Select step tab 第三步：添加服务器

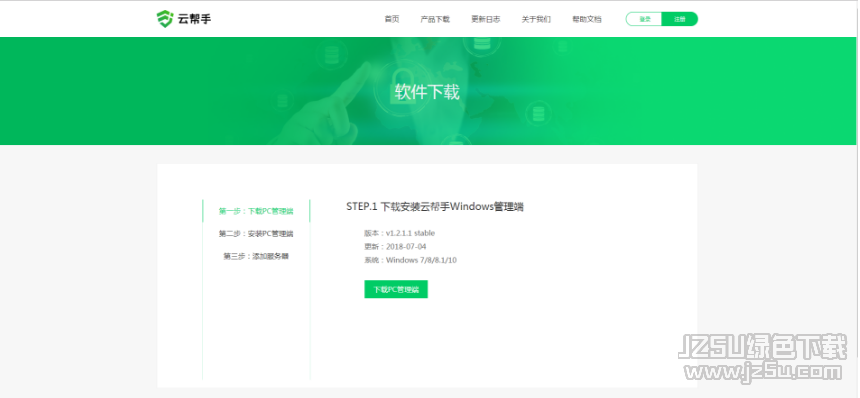(x=256, y=256)
